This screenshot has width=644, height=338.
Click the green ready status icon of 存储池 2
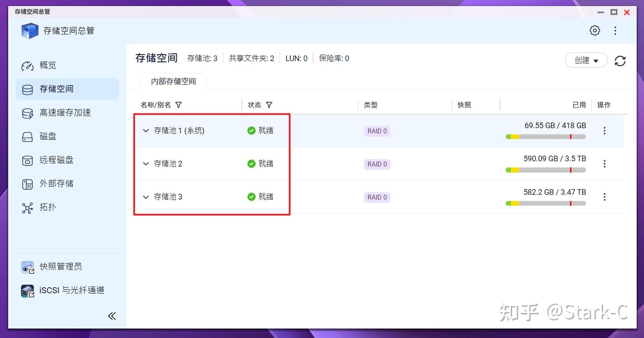[x=251, y=163]
